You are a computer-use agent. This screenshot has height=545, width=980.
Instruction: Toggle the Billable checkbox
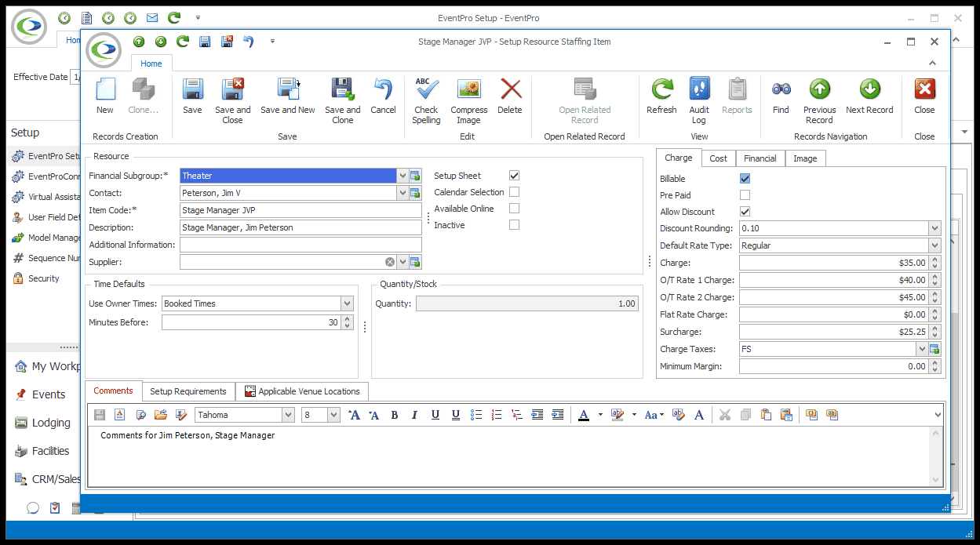[x=745, y=179]
